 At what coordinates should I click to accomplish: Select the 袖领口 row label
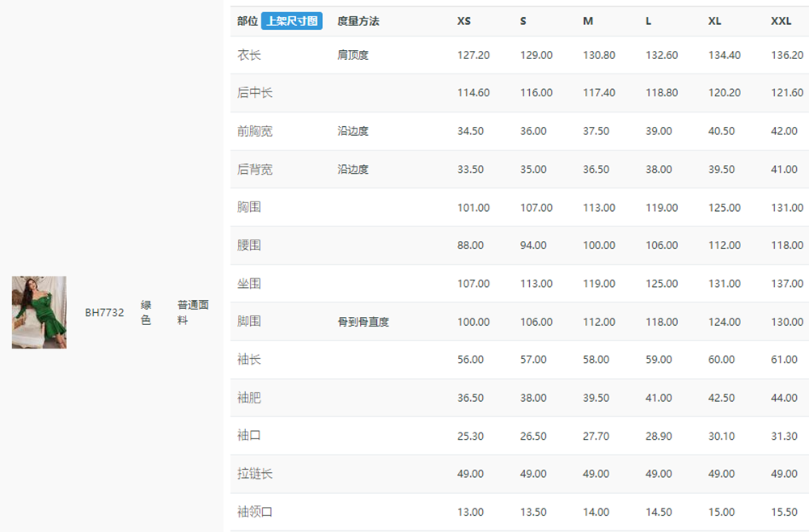254,512
